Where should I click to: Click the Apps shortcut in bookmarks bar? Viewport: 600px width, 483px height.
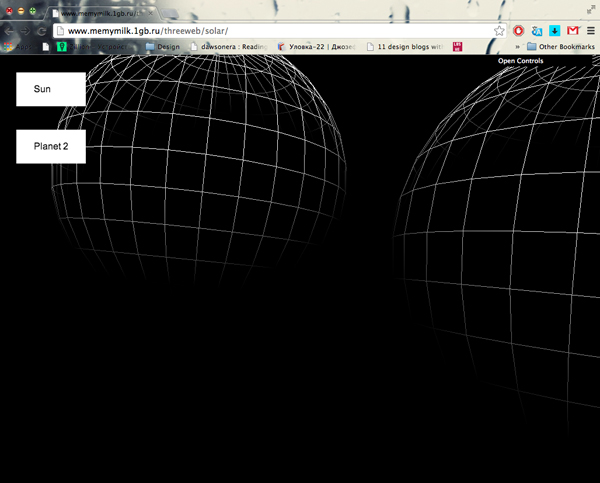click(14, 46)
